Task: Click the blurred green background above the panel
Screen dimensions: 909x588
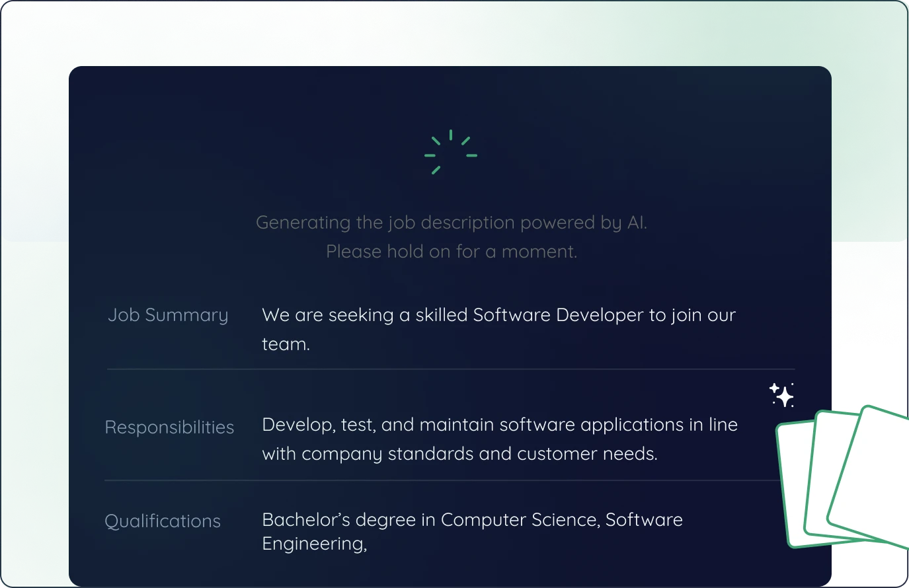Action: coord(450,33)
